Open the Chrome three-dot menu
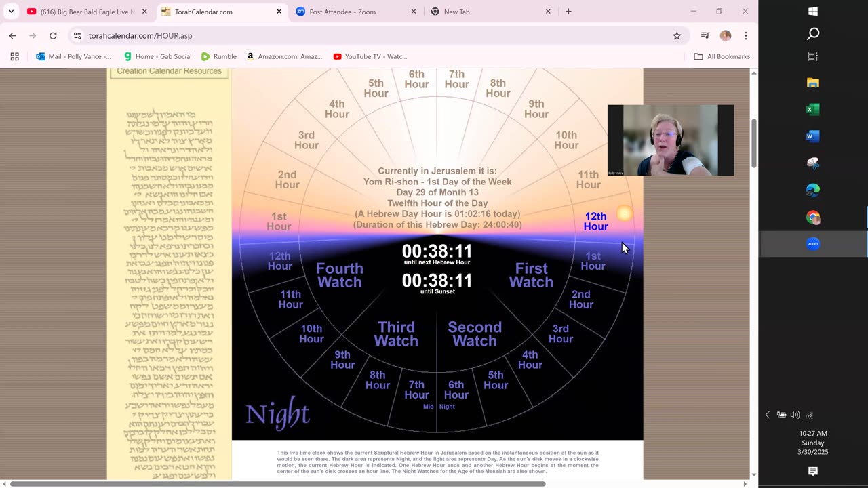Image resolution: width=868 pixels, height=488 pixels. click(746, 35)
